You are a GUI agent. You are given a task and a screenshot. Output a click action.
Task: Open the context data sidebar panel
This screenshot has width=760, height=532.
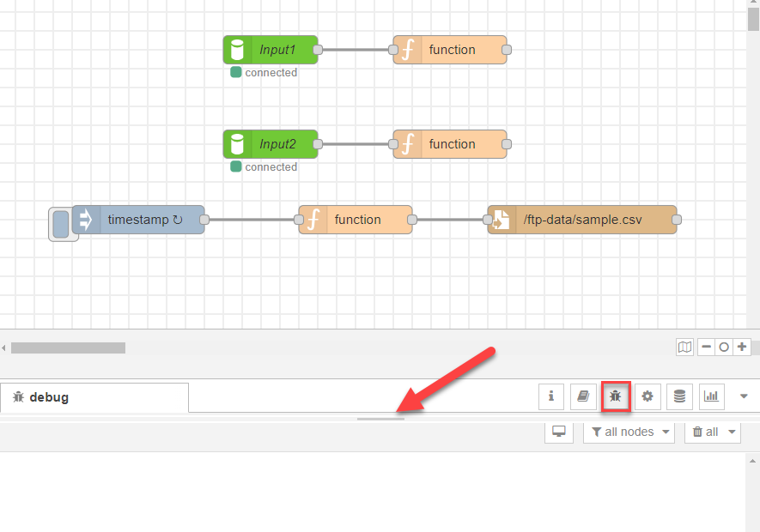tap(679, 396)
